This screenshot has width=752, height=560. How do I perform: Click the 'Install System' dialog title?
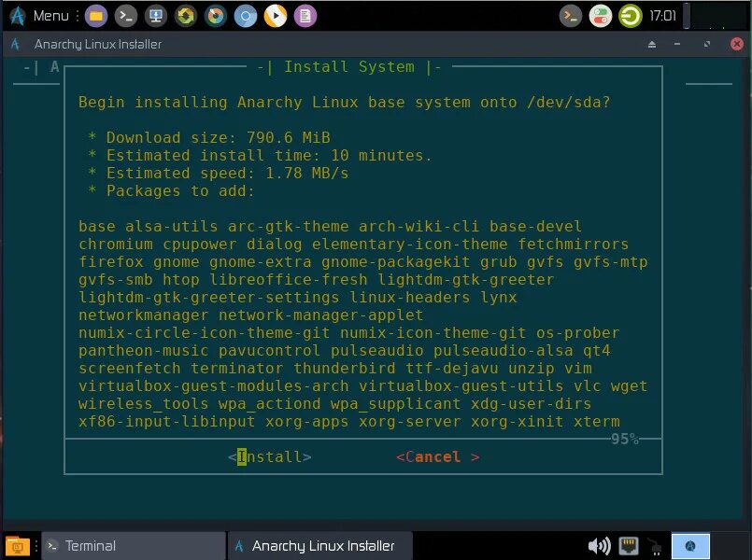point(349,66)
